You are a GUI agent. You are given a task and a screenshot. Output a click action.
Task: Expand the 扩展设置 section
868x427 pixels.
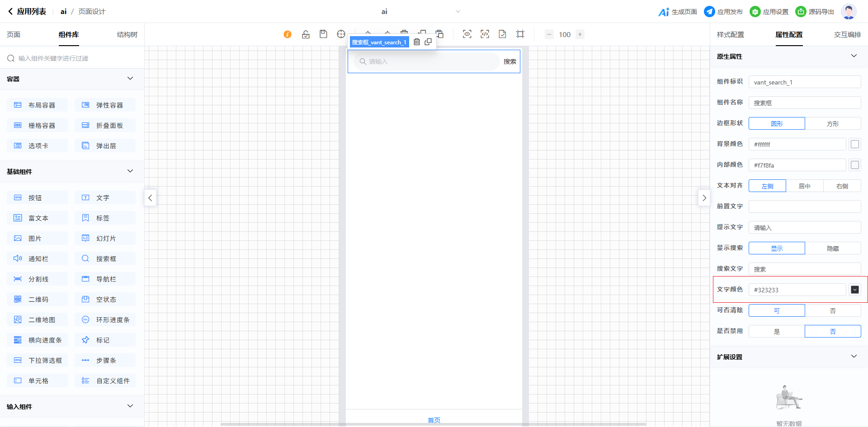click(854, 357)
